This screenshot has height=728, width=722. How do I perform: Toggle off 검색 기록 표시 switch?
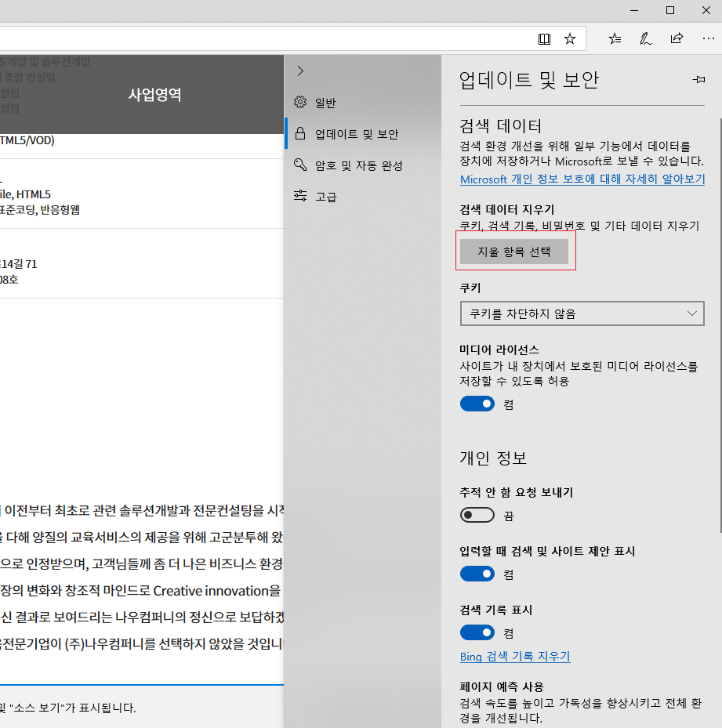point(477,632)
